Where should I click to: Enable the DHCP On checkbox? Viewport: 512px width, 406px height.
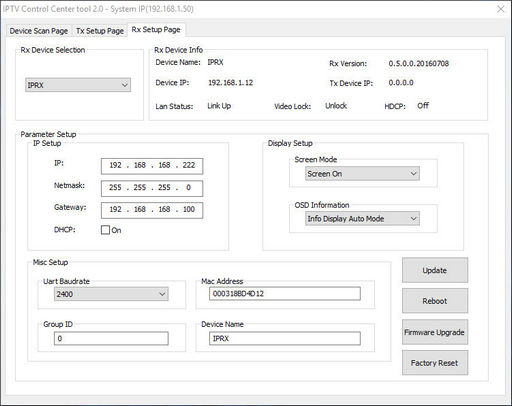[105, 230]
